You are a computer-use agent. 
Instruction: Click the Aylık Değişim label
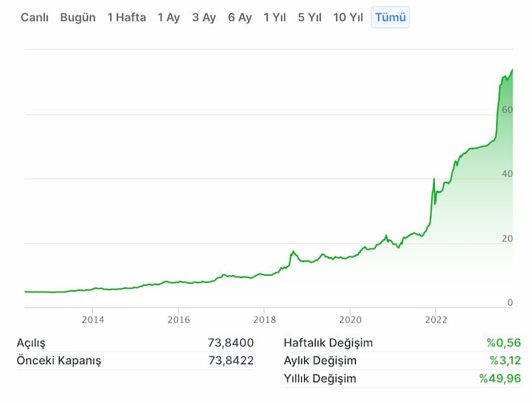pos(321,361)
